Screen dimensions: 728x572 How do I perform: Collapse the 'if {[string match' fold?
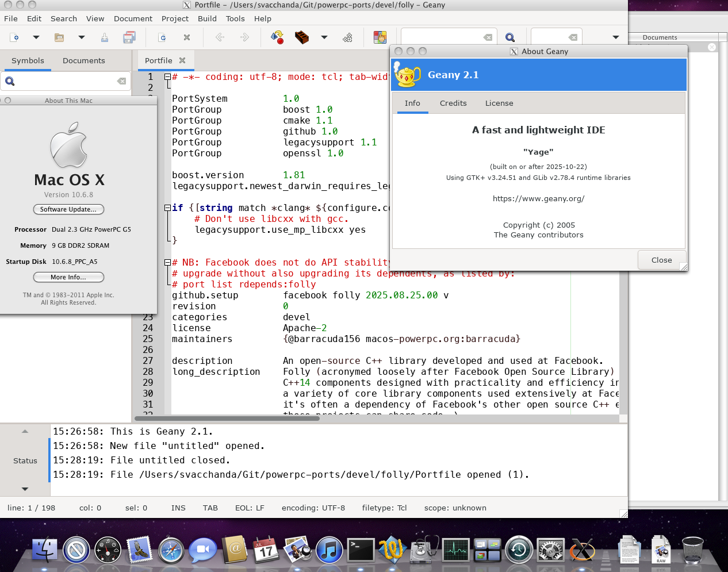[x=167, y=208]
